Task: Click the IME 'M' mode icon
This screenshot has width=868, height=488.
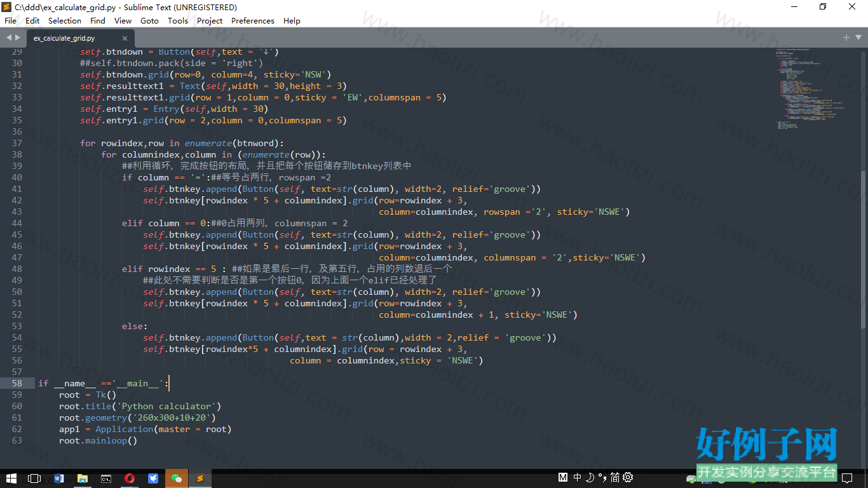Action: point(563,477)
